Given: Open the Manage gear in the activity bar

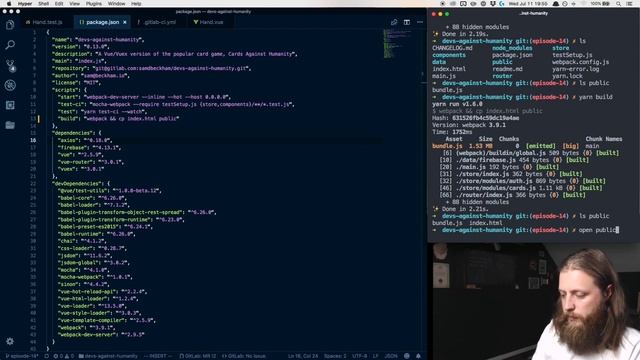Looking at the screenshot, I should pyautogui.click(x=10, y=341).
